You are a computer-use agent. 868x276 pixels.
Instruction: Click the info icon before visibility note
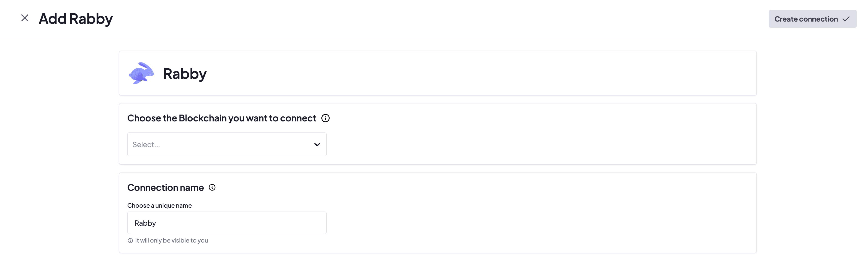pos(130,241)
